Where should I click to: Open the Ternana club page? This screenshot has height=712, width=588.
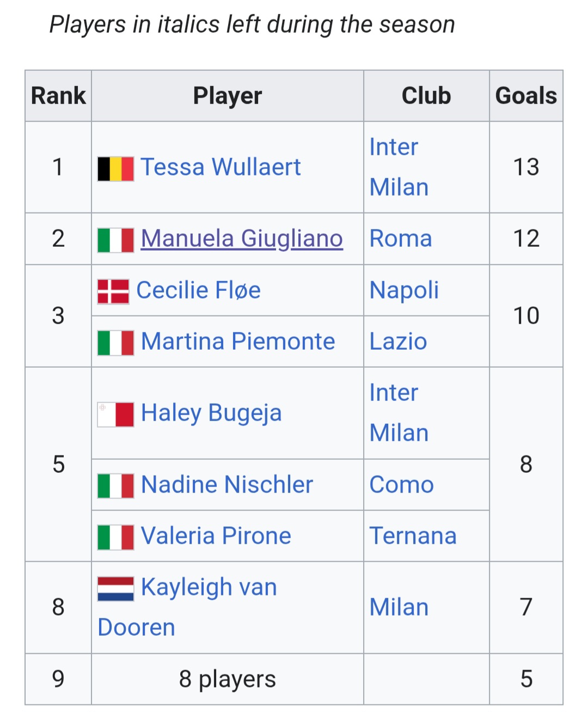413,536
